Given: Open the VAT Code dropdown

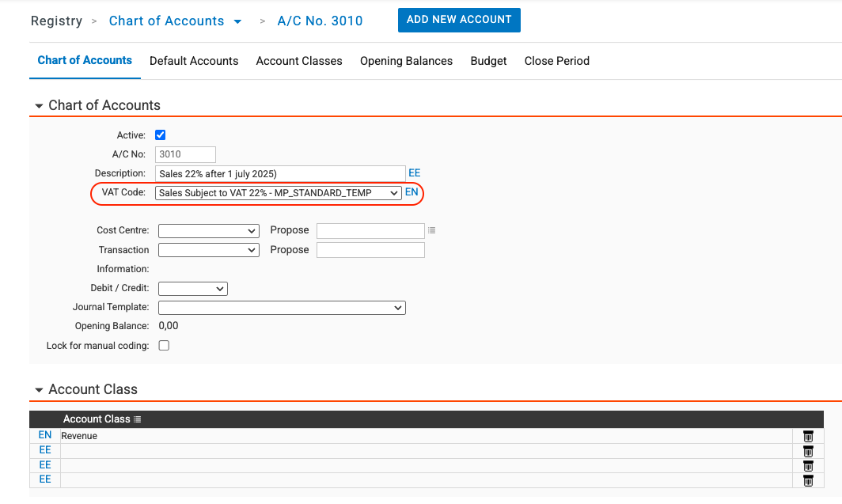Looking at the screenshot, I should tap(279, 193).
